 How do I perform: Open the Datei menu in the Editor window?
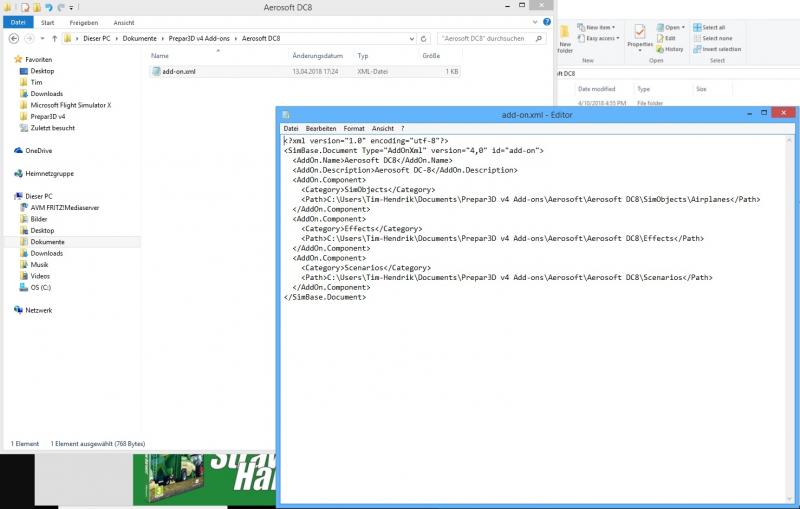point(291,129)
